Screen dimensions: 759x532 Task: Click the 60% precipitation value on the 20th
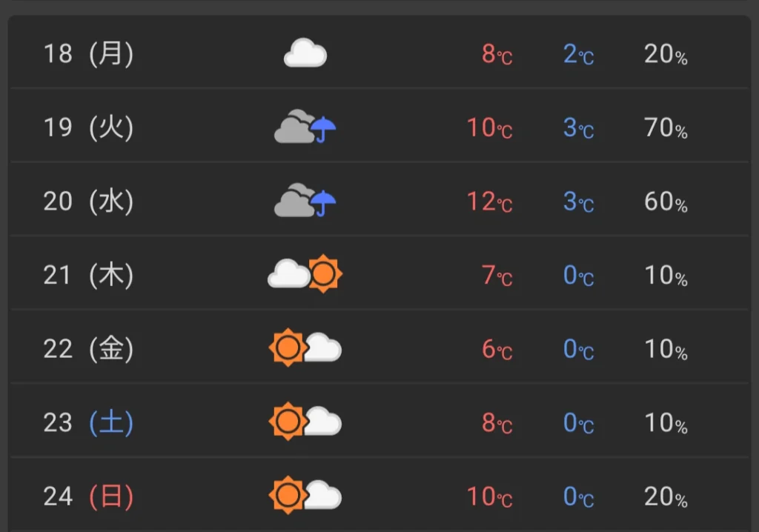(666, 202)
